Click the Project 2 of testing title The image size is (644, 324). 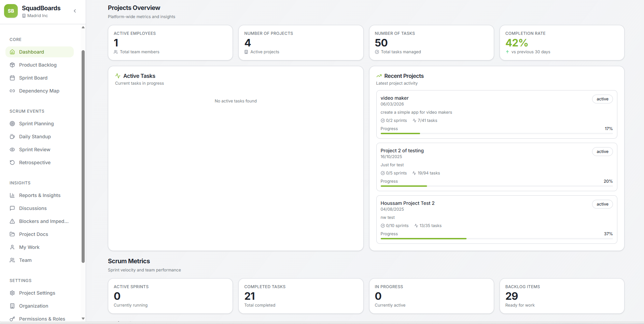402,151
